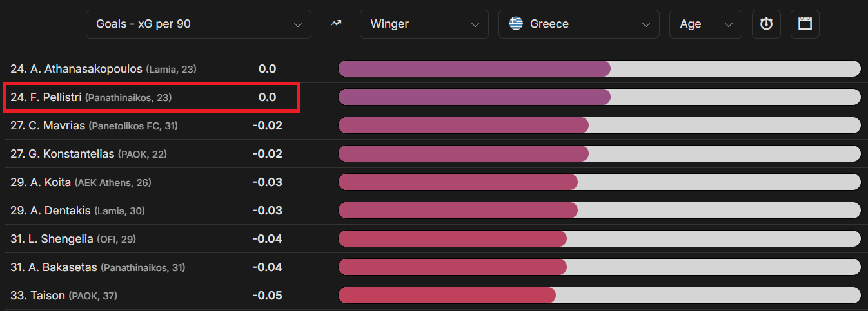This screenshot has height=311, width=868.
Task: Open G. Konstantelias PAOK entry
Action: pos(89,154)
